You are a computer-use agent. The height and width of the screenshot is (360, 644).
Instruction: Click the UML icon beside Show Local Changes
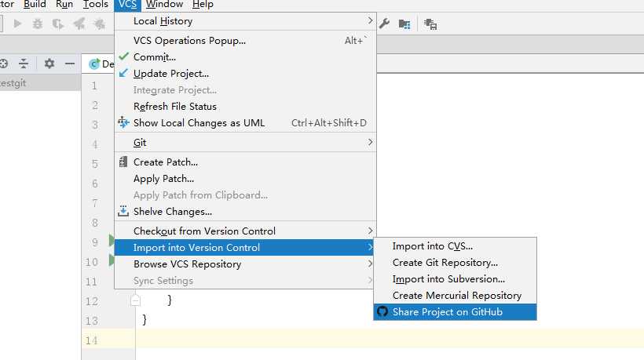[123, 122]
